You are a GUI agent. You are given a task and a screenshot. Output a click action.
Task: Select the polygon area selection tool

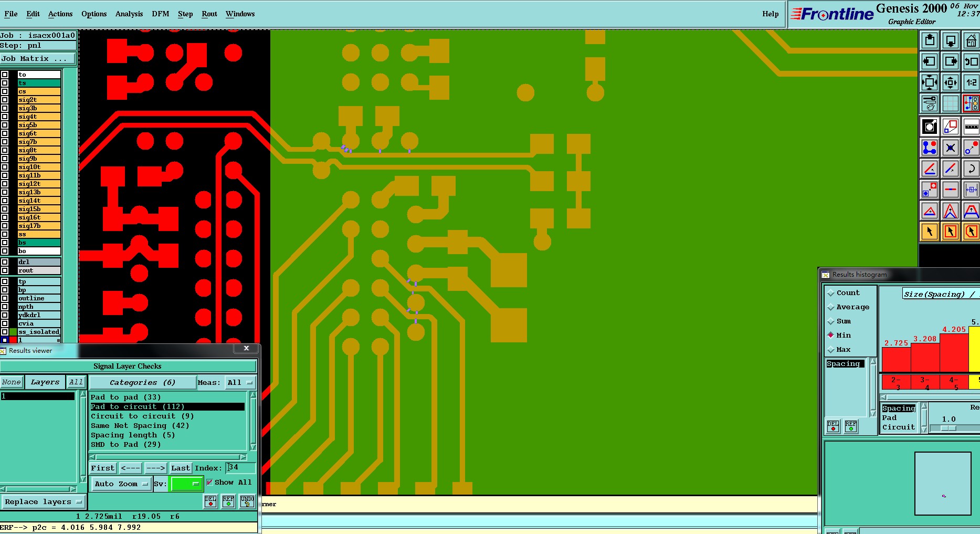tap(971, 232)
